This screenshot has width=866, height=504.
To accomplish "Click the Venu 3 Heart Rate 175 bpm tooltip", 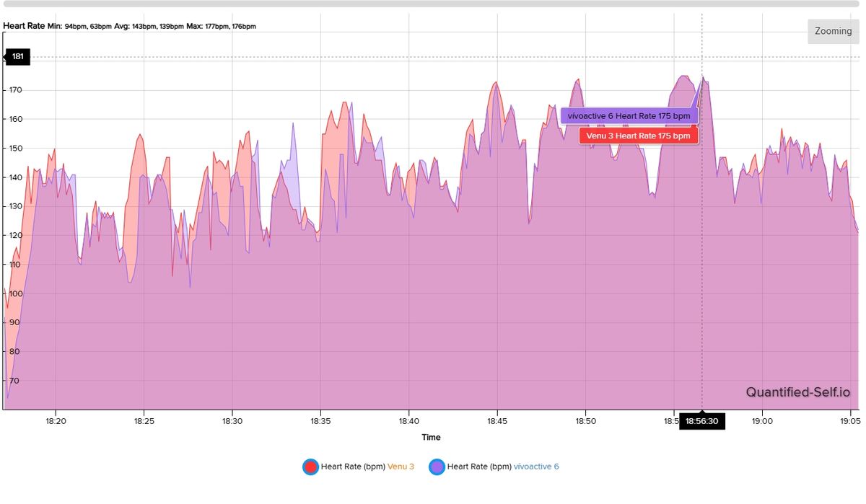I will coord(638,136).
